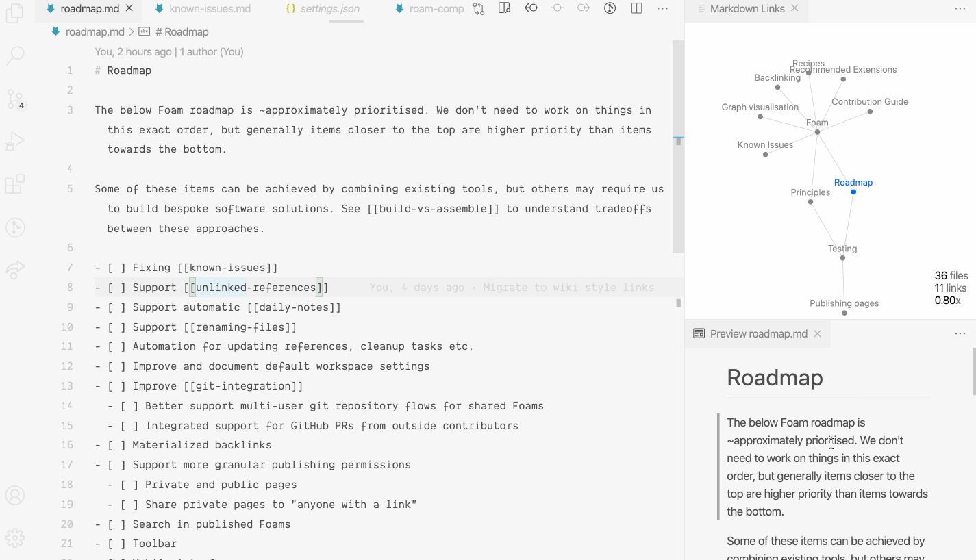Click the Roadmap heading in the preview
The image size is (976, 560).
click(775, 377)
